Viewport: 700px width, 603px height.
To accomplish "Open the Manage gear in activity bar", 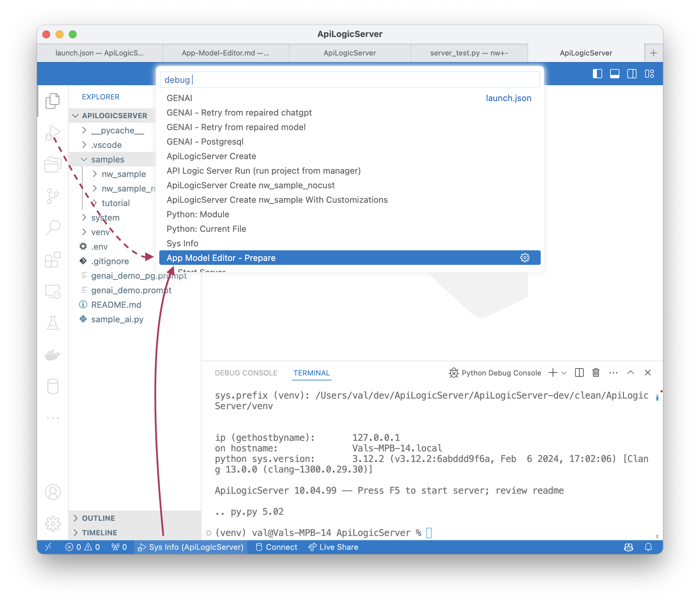I will 53,524.
